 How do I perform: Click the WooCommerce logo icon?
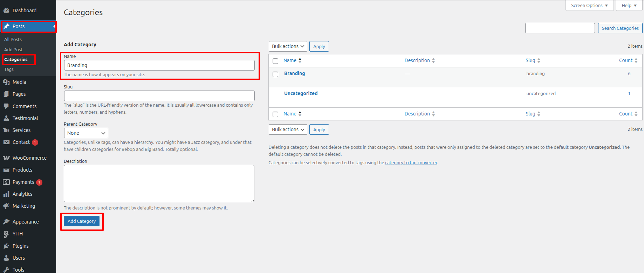[x=6, y=158]
